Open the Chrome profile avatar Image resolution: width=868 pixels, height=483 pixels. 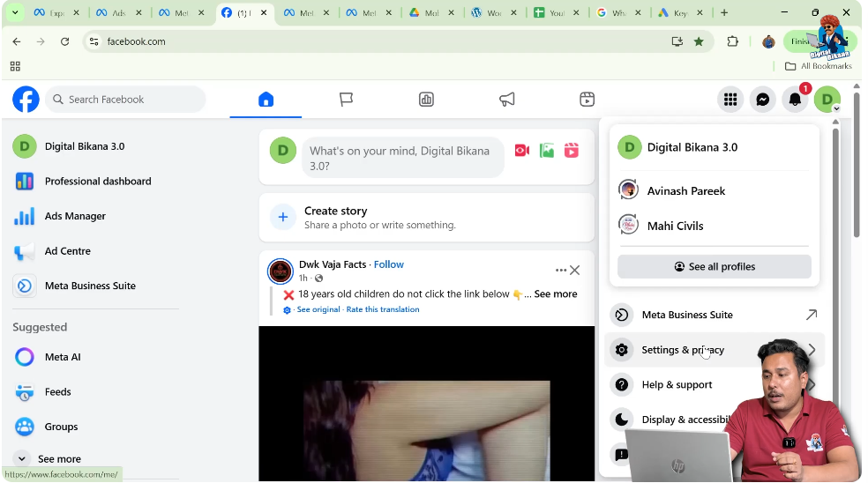click(x=768, y=41)
